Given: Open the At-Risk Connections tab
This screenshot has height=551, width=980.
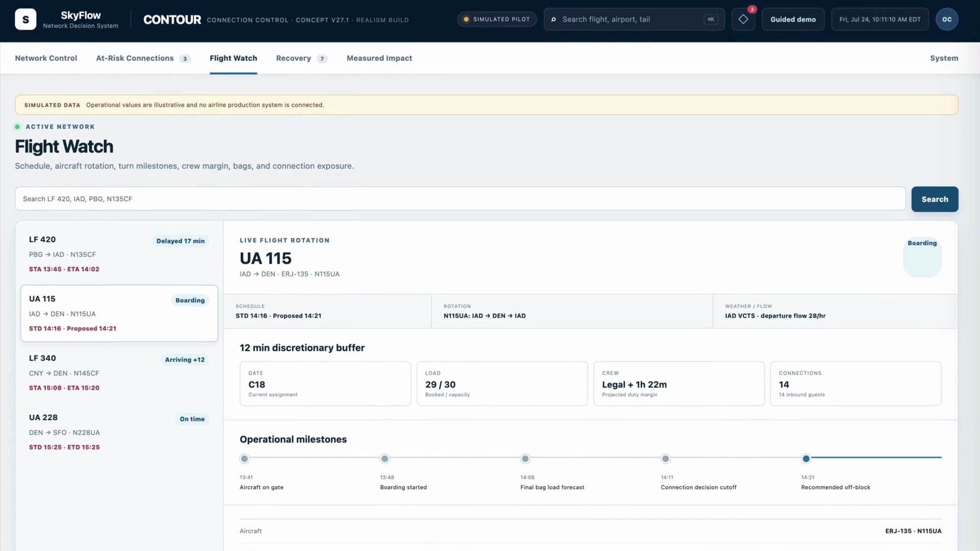Looking at the screenshot, I should 143,58.
